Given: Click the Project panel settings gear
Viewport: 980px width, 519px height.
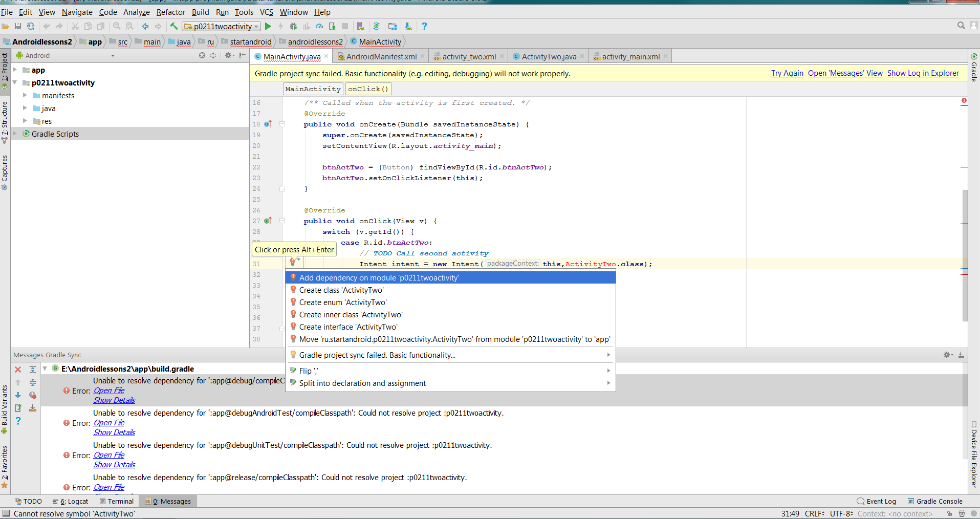Looking at the screenshot, I should [x=229, y=55].
